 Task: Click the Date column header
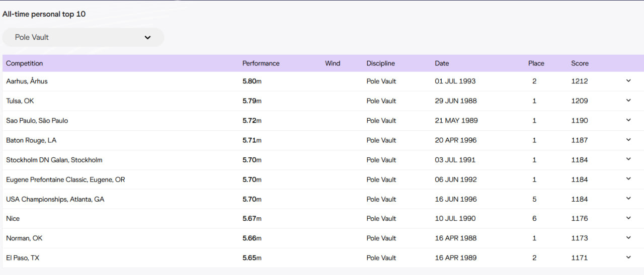442,63
